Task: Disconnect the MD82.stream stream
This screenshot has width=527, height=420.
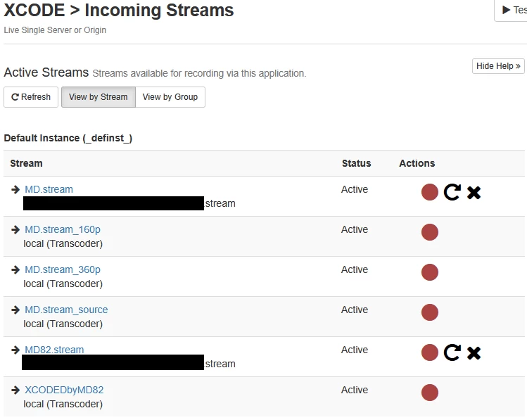Action: (474, 352)
